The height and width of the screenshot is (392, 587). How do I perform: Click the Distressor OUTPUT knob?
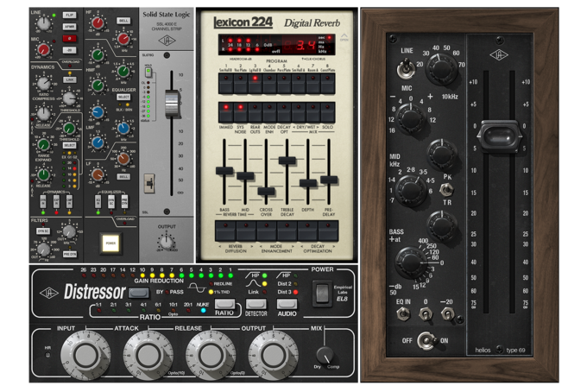coord(274,356)
